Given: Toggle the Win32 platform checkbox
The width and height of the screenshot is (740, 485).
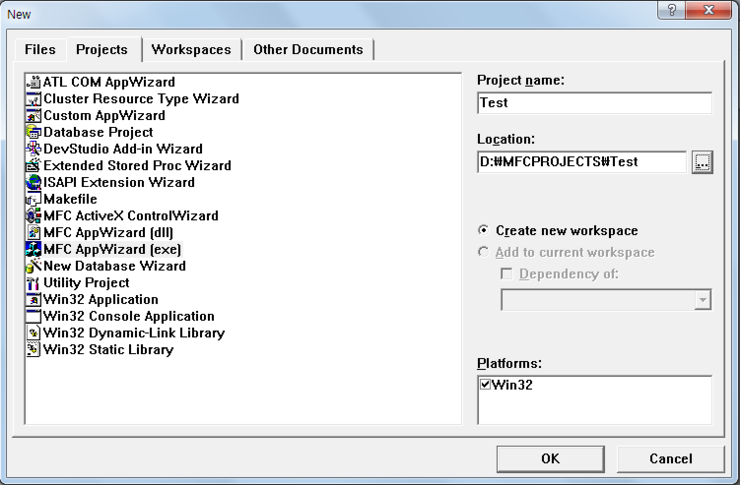Looking at the screenshot, I should click(485, 384).
